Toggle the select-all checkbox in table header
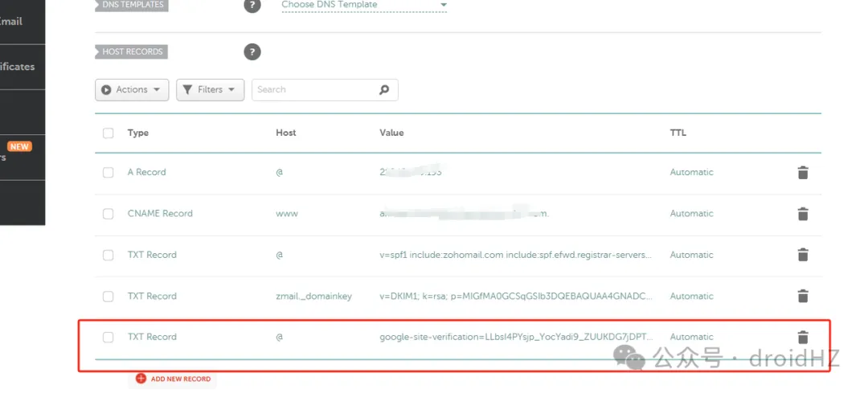This screenshot has height=393, width=868. pyautogui.click(x=108, y=133)
